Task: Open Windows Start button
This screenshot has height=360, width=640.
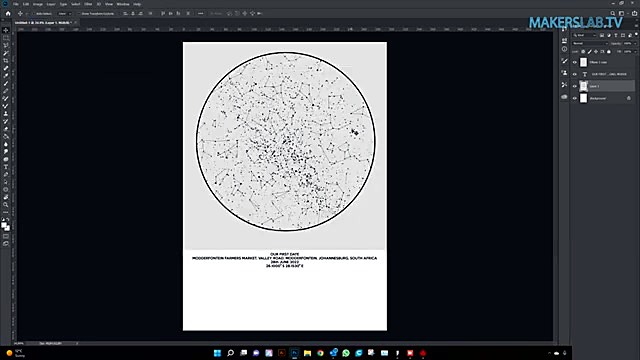Action: pos(218,353)
